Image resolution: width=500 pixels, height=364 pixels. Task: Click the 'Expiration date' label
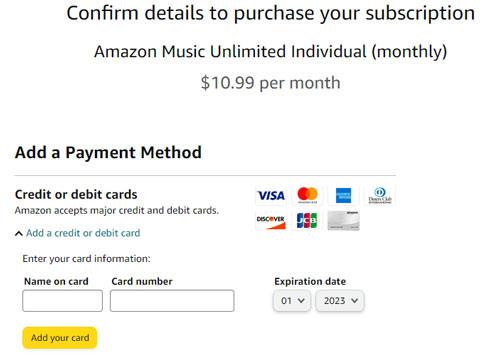coord(310,281)
